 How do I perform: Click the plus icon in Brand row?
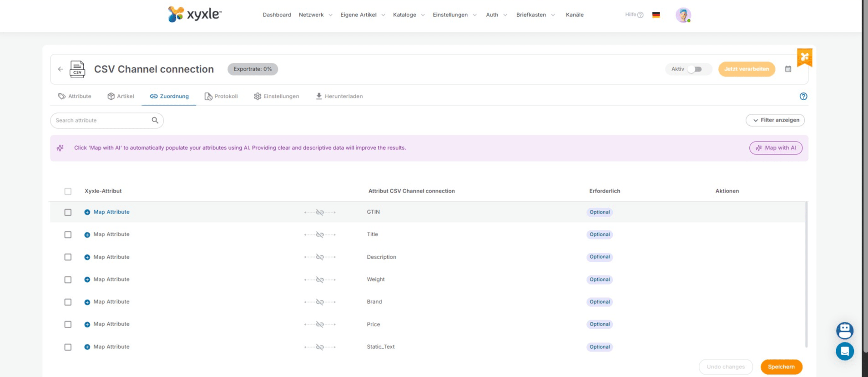[x=87, y=302]
